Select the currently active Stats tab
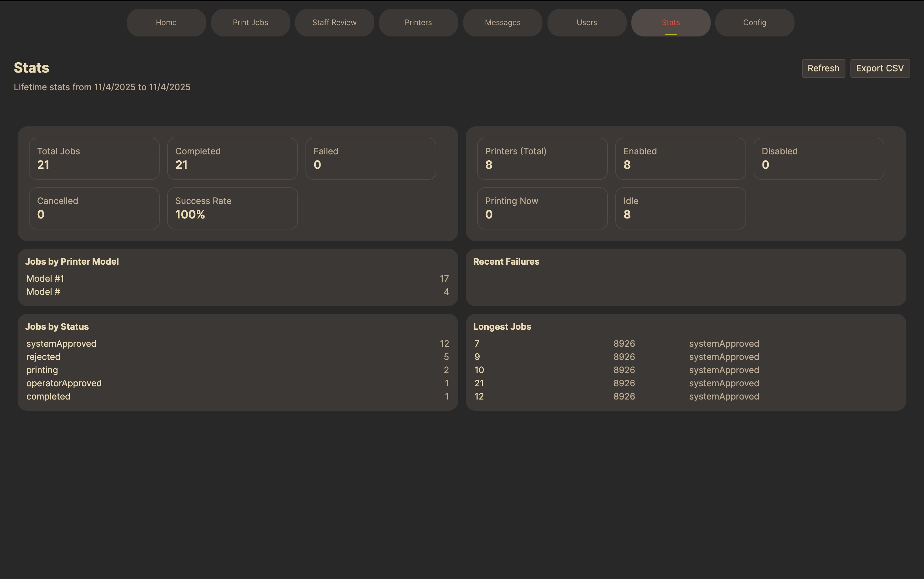924x579 pixels. click(670, 22)
